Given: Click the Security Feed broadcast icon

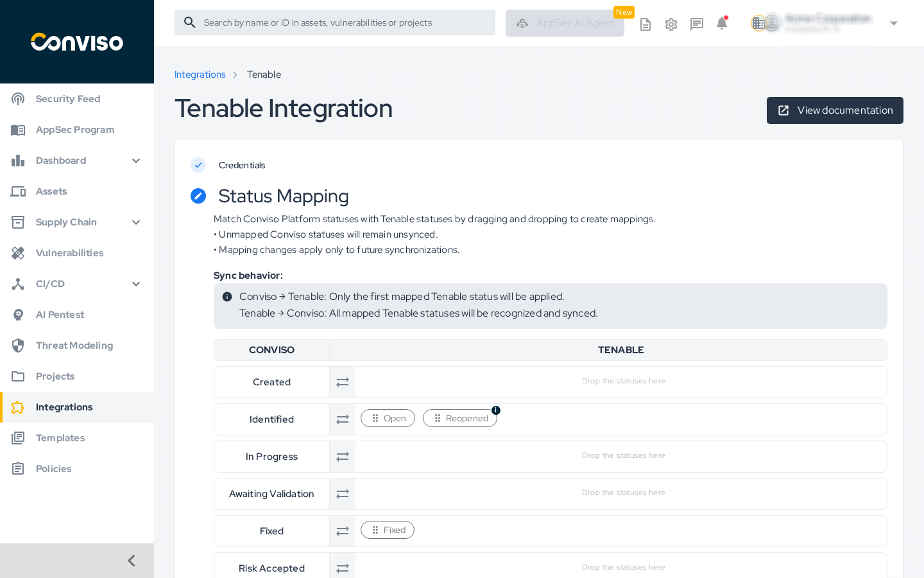Looking at the screenshot, I should pyautogui.click(x=18, y=99).
